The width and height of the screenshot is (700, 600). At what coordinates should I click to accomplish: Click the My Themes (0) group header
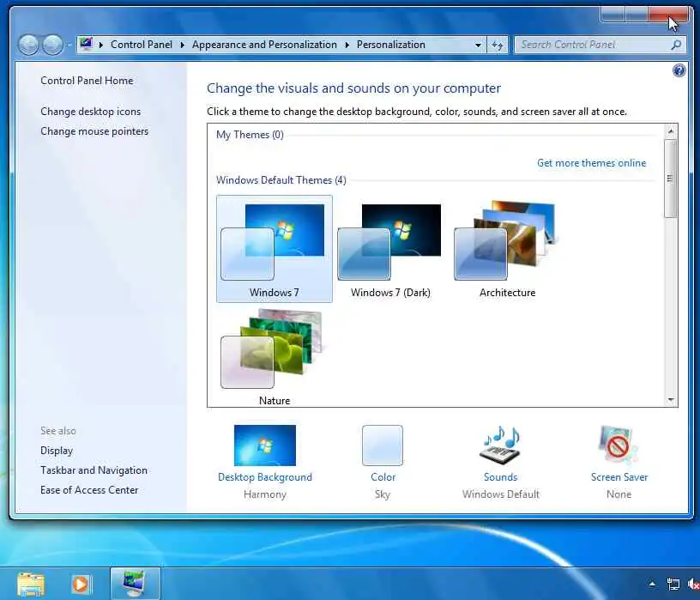tap(250, 135)
